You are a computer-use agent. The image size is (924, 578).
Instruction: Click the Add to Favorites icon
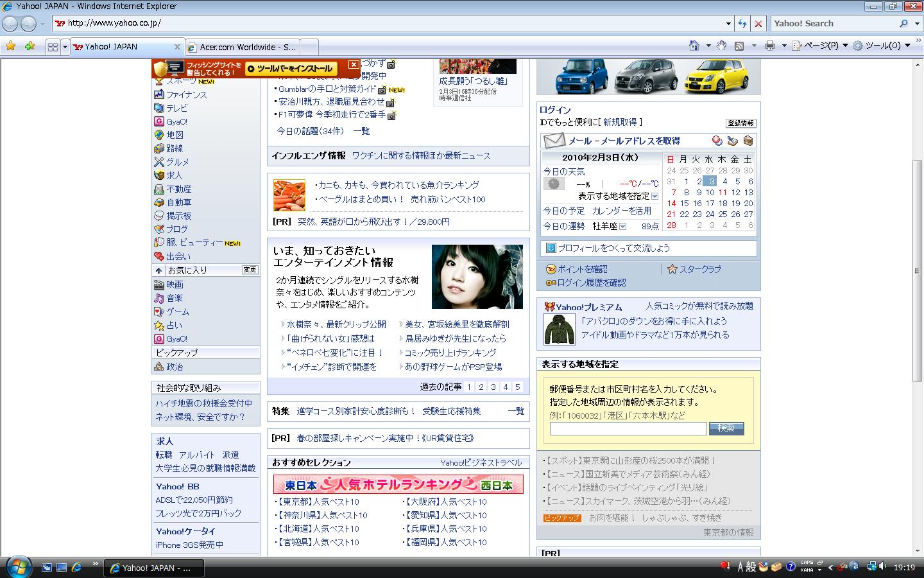30,46
